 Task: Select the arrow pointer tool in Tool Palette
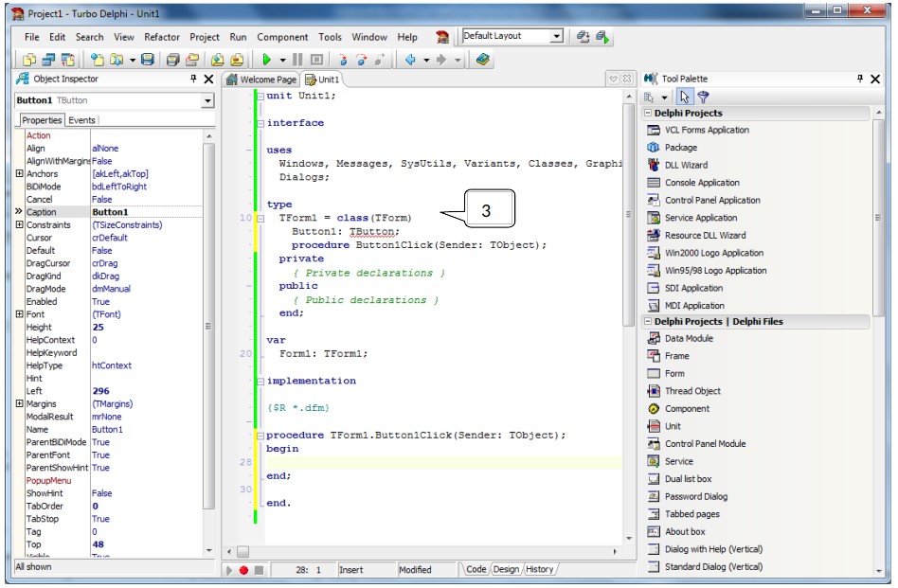685,97
